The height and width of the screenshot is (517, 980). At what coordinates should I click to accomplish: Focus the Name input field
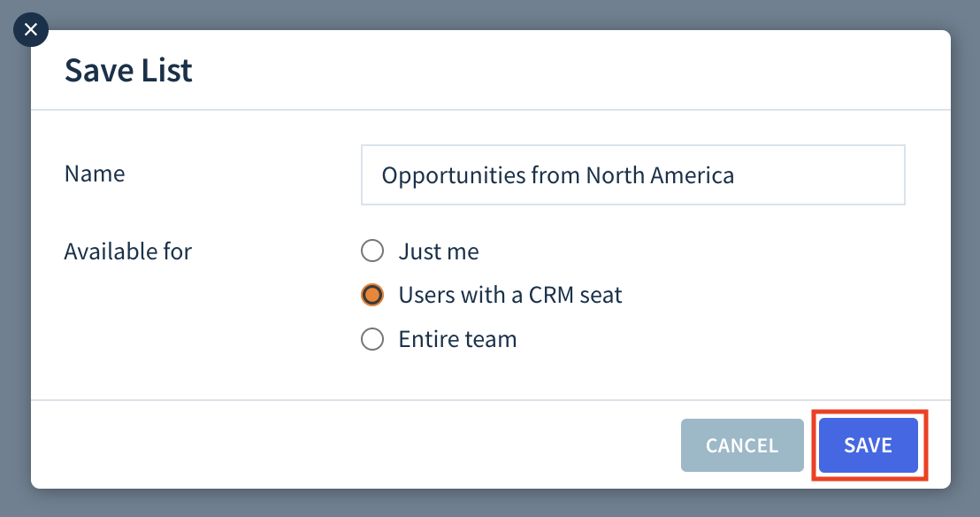pyautogui.click(x=632, y=174)
